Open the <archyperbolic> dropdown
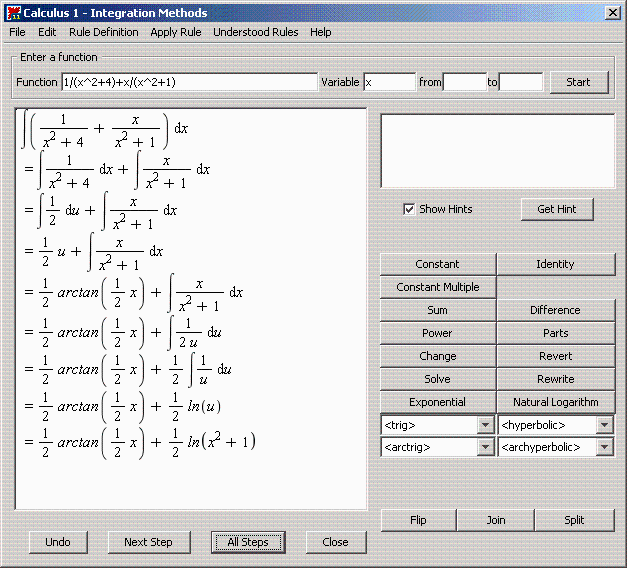This screenshot has height=568, width=627. 604,448
